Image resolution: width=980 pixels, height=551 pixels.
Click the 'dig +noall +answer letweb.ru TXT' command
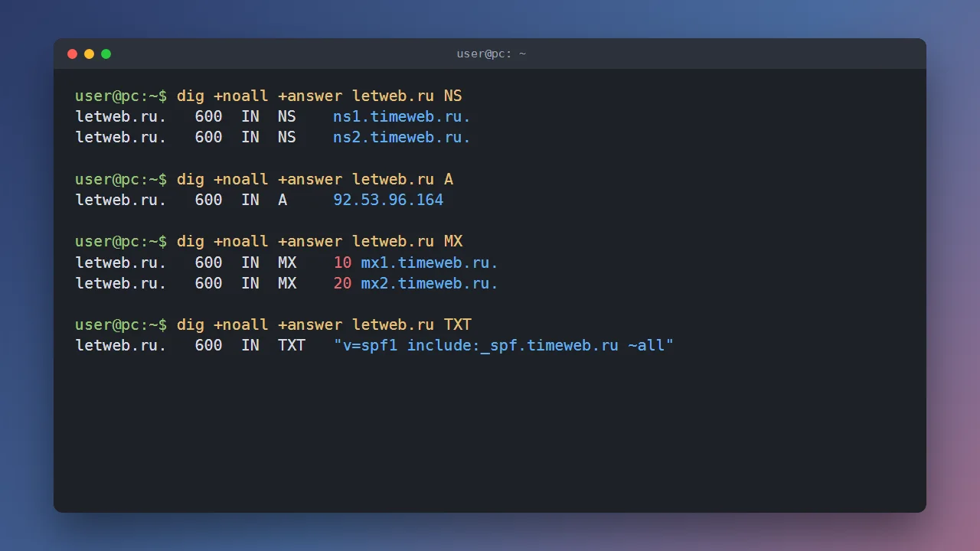[324, 325]
